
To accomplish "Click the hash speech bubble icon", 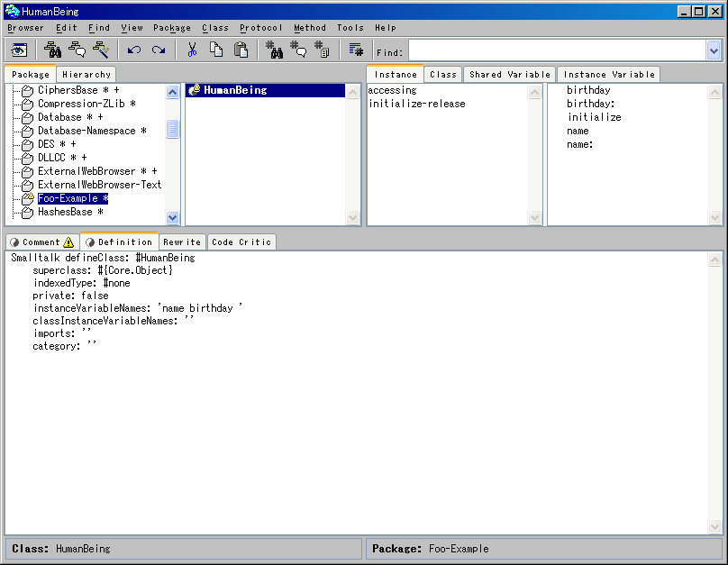I will 298,50.
